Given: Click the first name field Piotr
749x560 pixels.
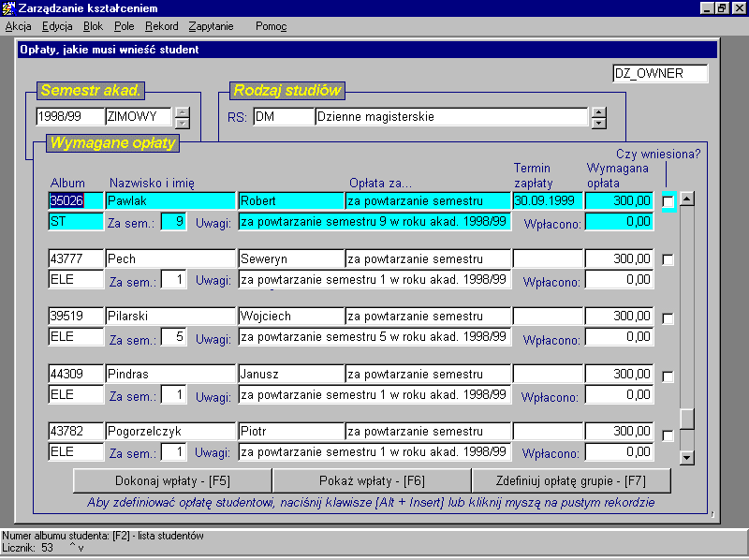Looking at the screenshot, I should pos(291,431).
